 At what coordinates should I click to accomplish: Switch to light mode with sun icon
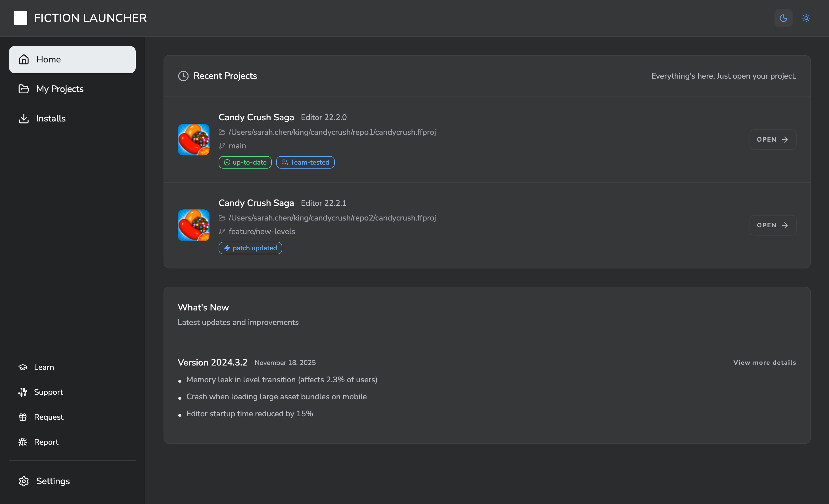point(806,18)
